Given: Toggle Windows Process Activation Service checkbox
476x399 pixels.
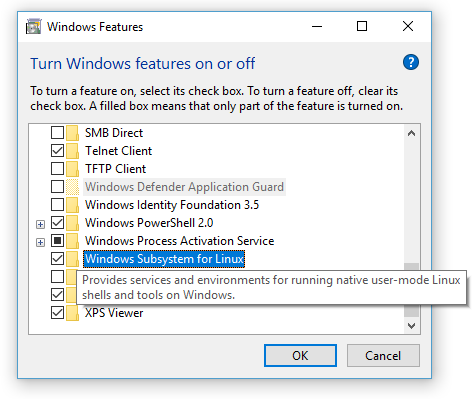Looking at the screenshot, I should pos(57,241).
